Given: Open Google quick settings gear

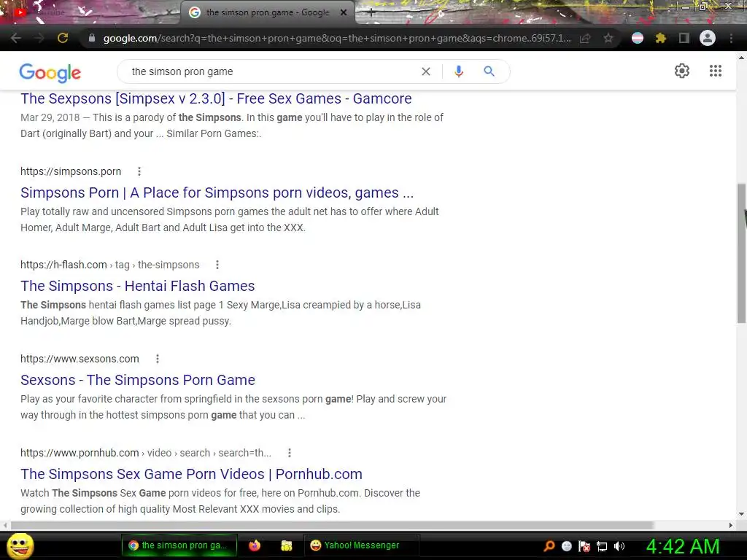Looking at the screenshot, I should [682, 71].
